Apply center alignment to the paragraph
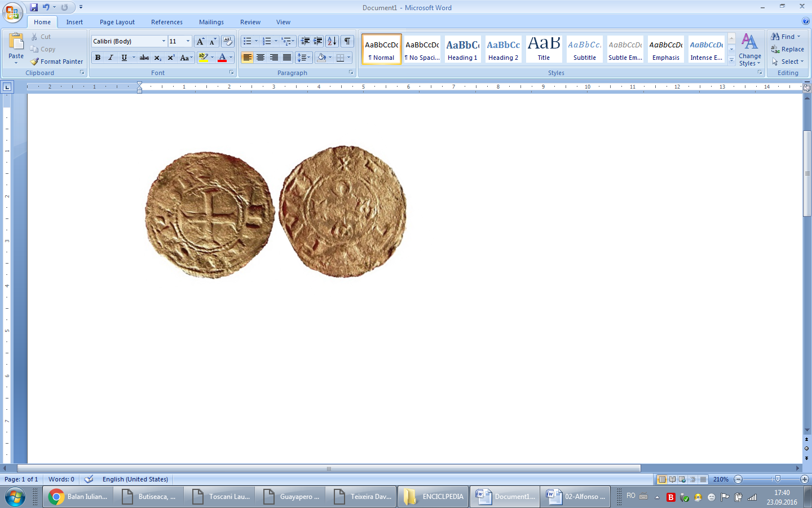Viewport: 812px width, 508px height. click(x=261, y=58)
